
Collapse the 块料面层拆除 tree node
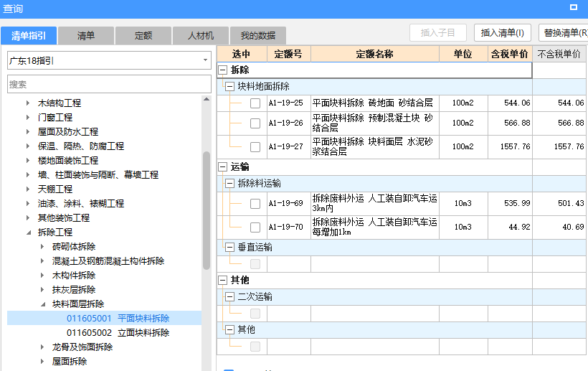[43, 304]
